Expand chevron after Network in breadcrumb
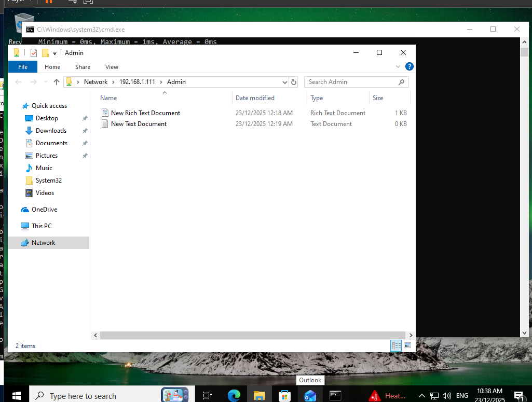Image resolution: width=532 pixels, height=402 pixels. click(113, 82)
